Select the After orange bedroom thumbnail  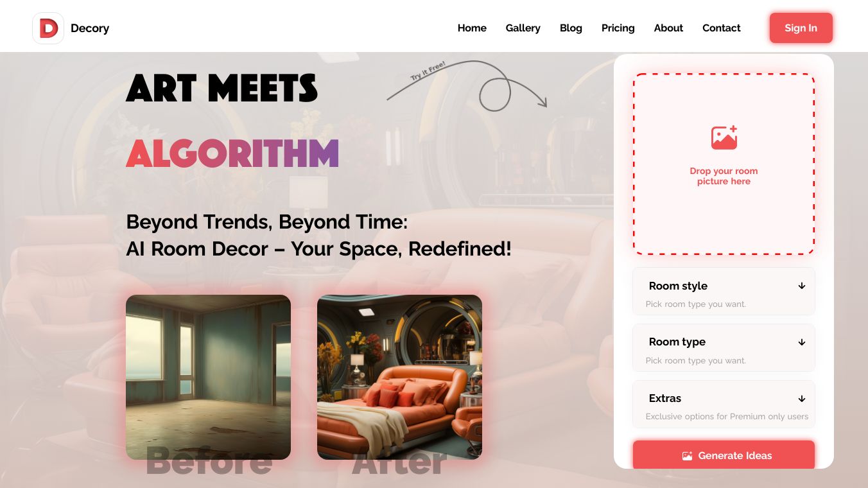click(x=399, y=377)
